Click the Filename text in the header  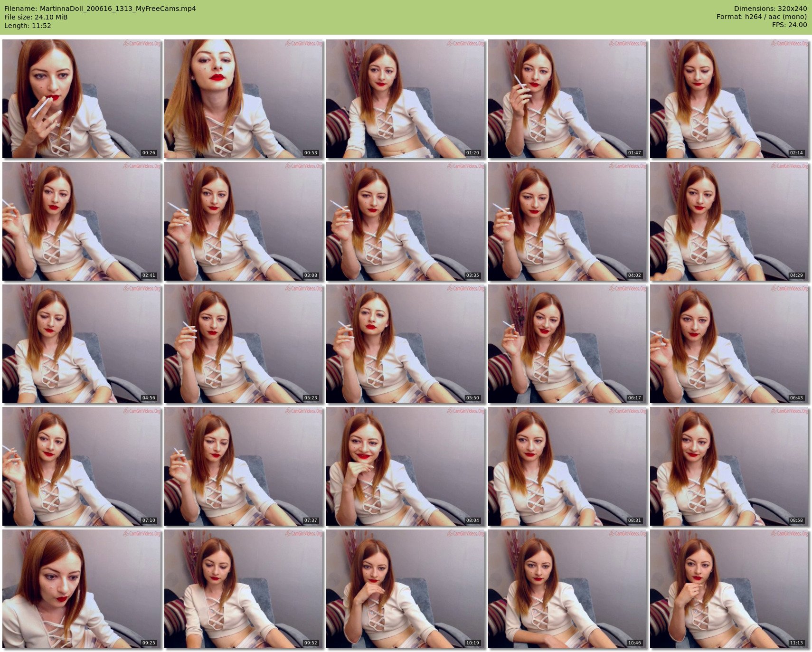pos(100,9)
